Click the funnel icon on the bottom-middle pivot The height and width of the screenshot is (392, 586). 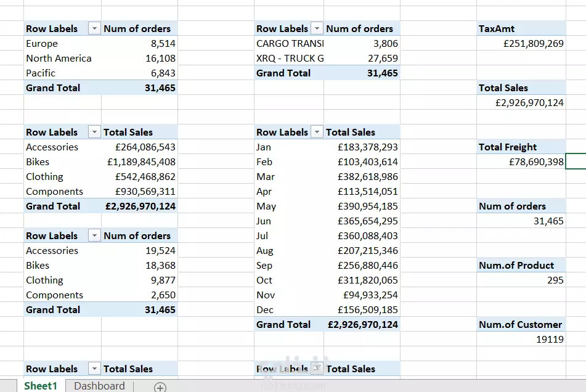(317, 369)
